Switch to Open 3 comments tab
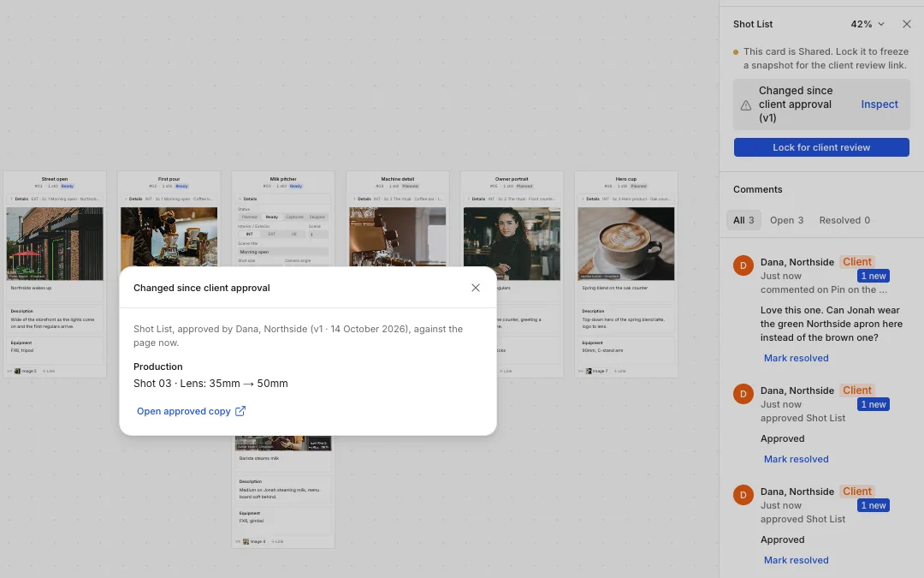Image resolution: width=924 pixels, height=578 pixels. click(x=787, y=220)
